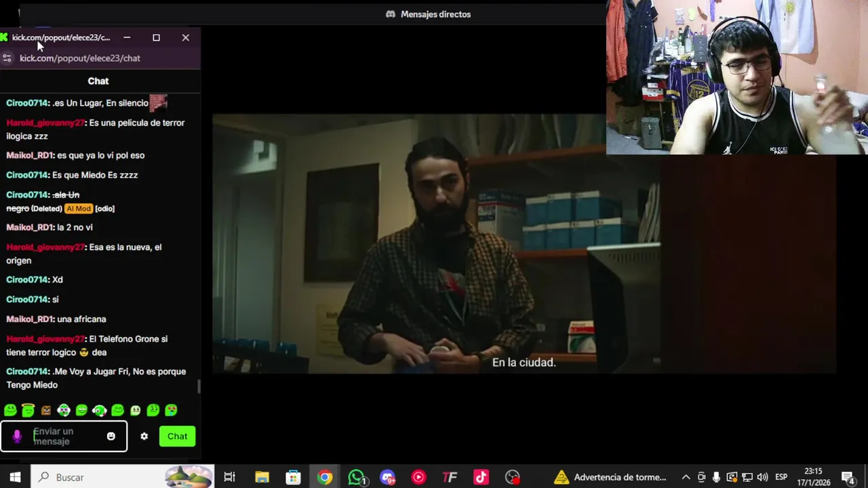Insert the purple-eyed green emote with headphones
This screenshot has width=868, height=488.
coord(64,410)
